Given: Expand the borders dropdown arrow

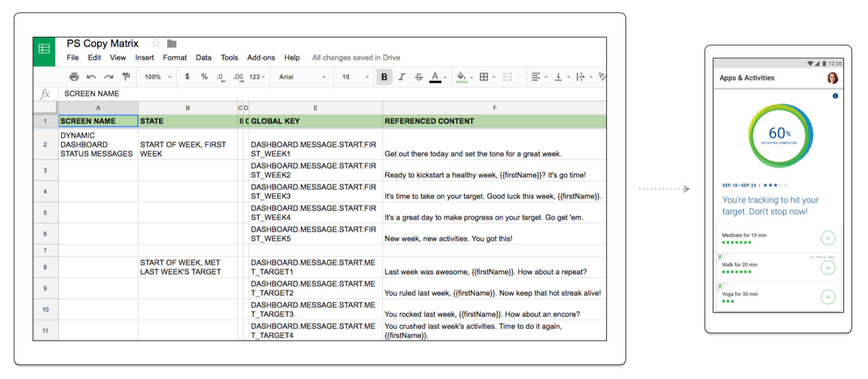Looking at the screenshot, I should tap(494, 77).
